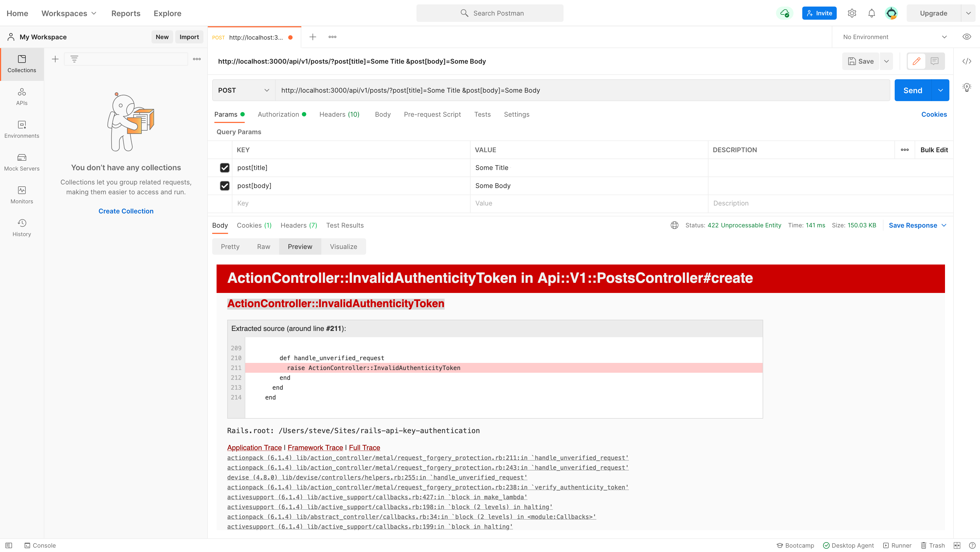Open the Full Trace link
The image size is (980, 552).
tap(364, 447)
